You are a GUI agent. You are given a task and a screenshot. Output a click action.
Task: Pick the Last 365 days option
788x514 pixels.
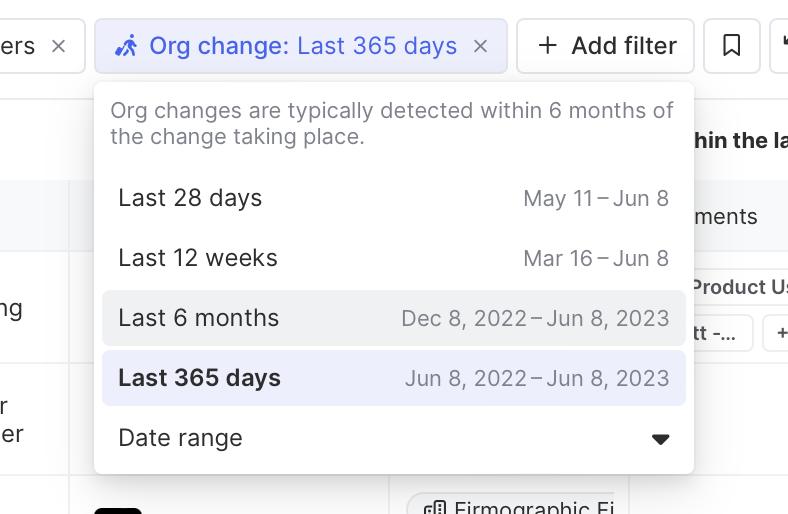[199, 378]
